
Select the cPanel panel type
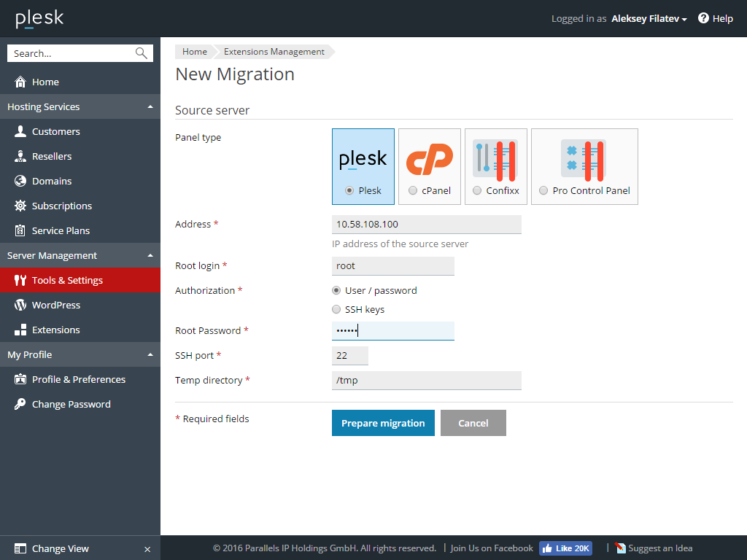click(413, 190)
